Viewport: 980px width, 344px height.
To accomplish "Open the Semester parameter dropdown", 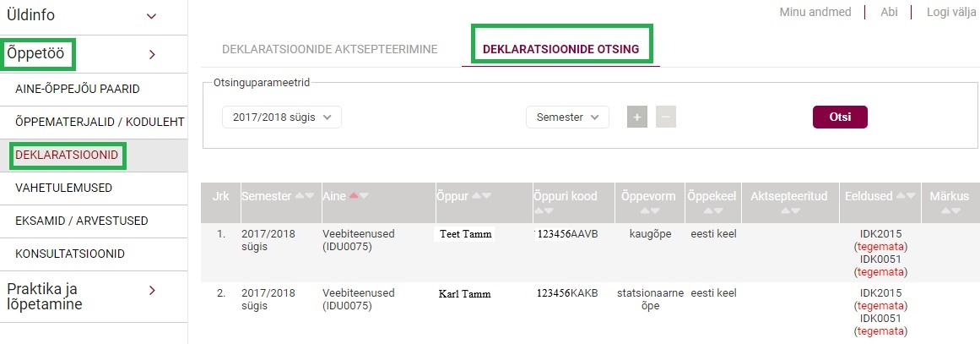I will coord(566,117).
